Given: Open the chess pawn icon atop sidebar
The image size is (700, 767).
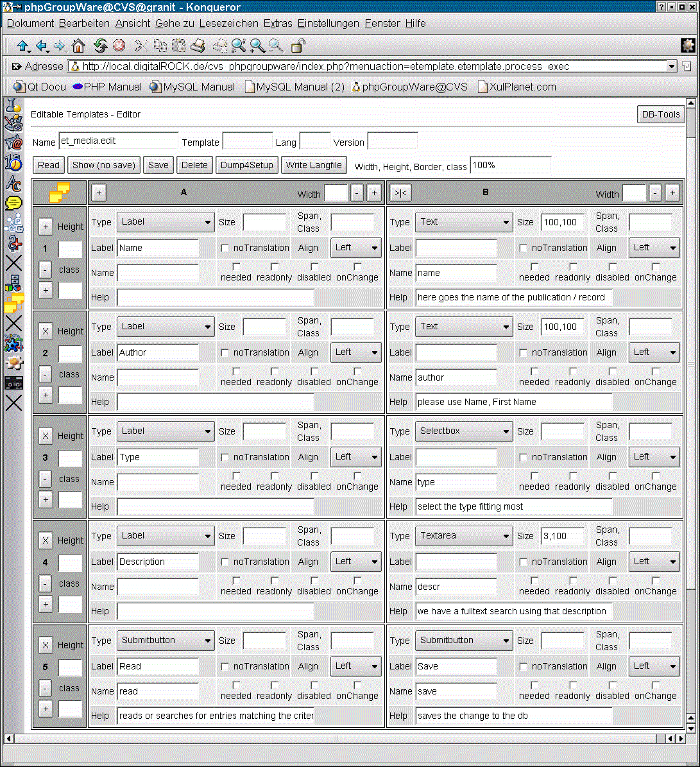Looking at the screenshot, I should click(x=13, y=105).
